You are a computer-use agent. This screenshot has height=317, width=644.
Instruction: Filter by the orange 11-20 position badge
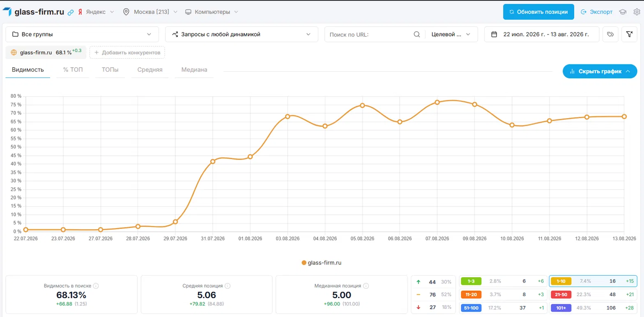tap(471, 294)
